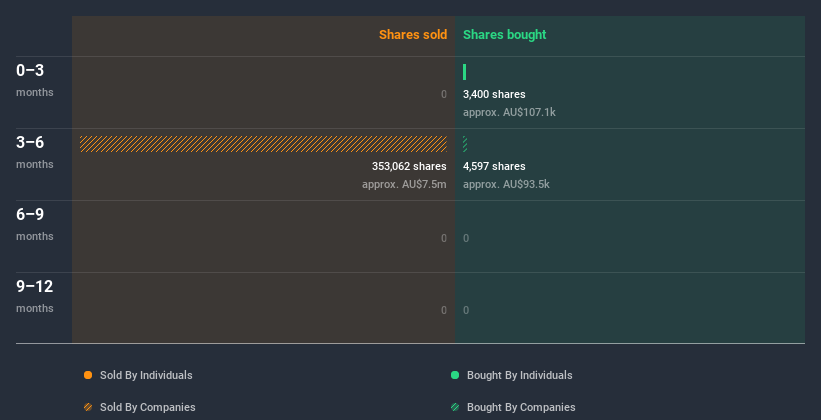Click the hatched green bar for 4,597 shares
The image size is (821, 420).
click(x=465, y=144)
